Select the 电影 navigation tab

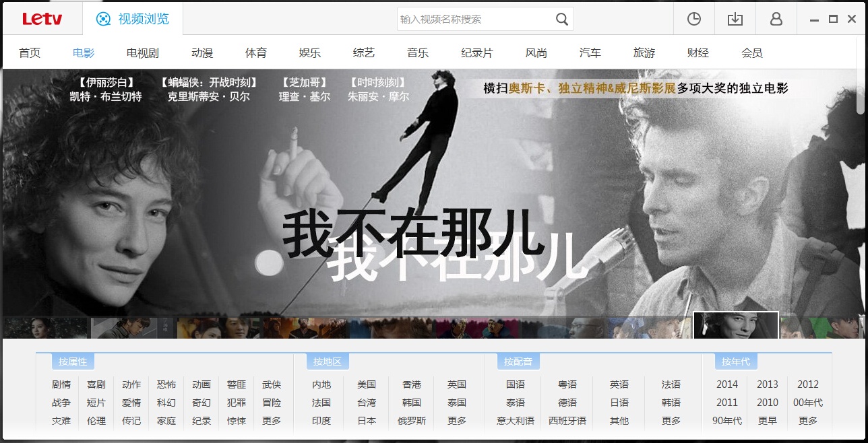(x=82, y=52)
